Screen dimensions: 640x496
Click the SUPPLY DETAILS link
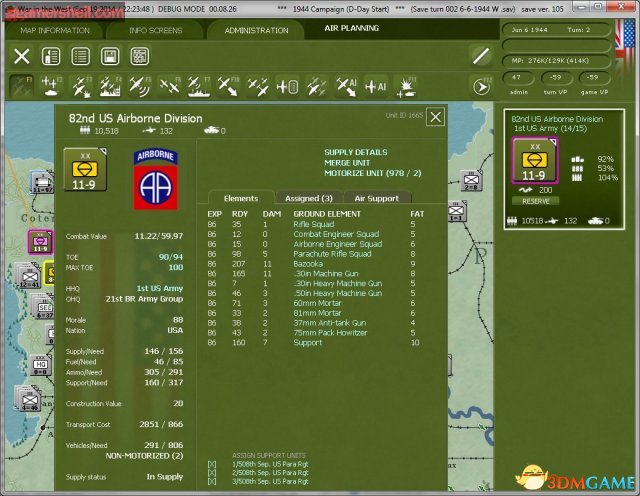tap(356, 152)
